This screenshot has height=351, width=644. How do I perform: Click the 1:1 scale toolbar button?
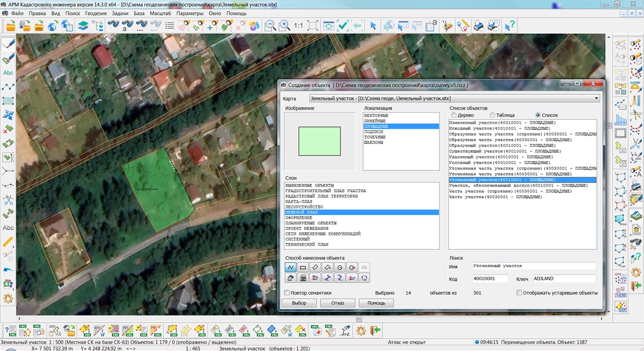click(x=298, y=25)
